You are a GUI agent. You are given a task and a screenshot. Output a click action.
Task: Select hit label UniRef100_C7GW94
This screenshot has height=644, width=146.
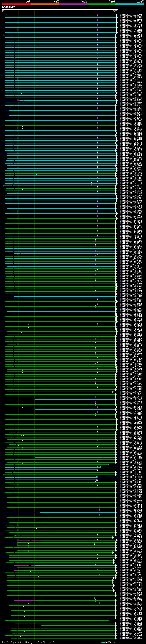(x=131, y=580)
